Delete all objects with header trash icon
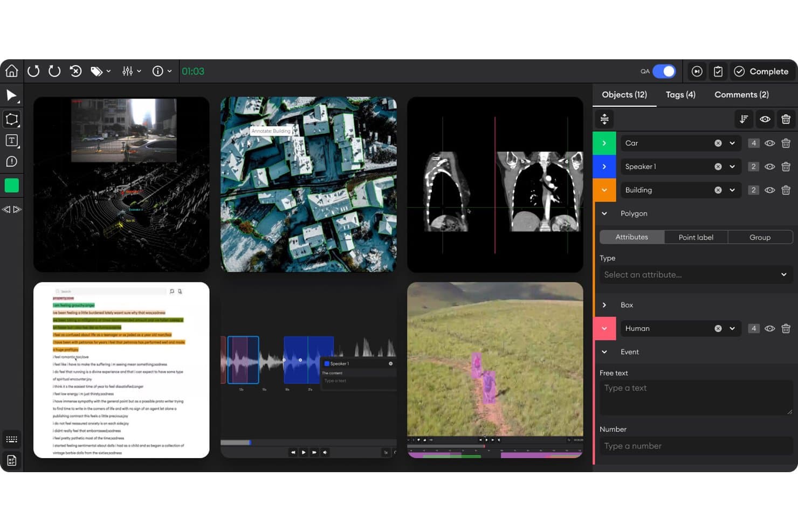 click(786, 119)
